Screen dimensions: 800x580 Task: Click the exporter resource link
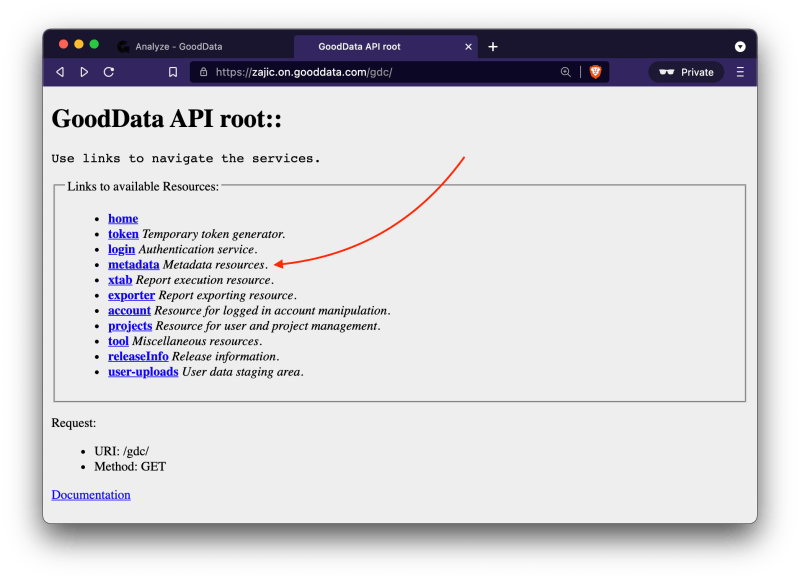coord(130,295)
